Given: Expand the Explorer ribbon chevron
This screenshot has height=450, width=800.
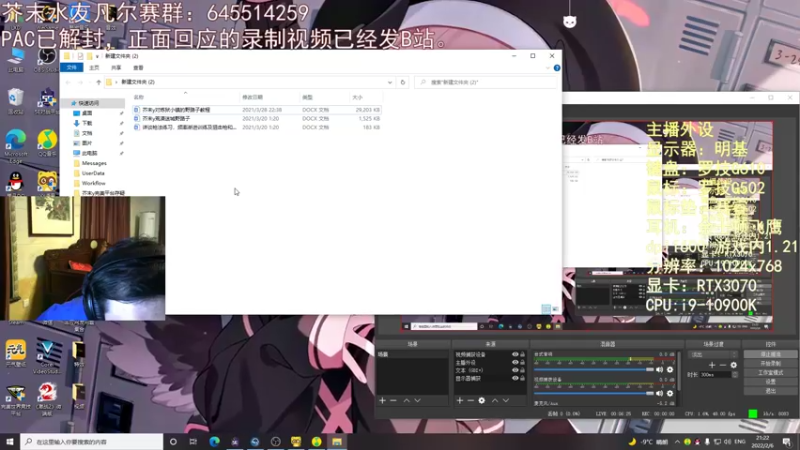Looking at the screenshot, I should pyautogui.click(x=548, y=67).
